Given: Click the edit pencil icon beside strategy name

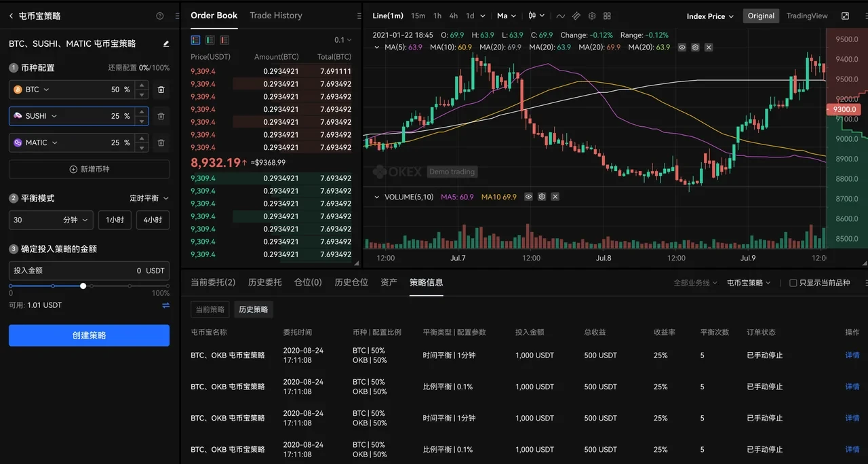Looking at the screenshot, I should click(166, 43).
